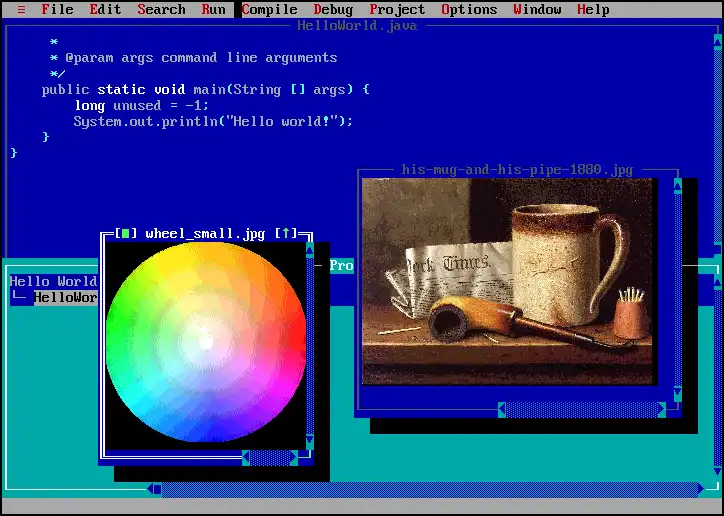Open the Search menu

coord(162,9)
